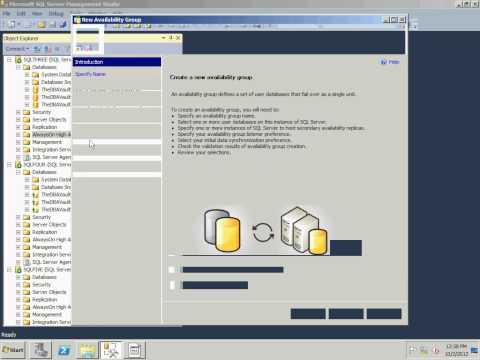Open the Edit menu

click(21, 14)
